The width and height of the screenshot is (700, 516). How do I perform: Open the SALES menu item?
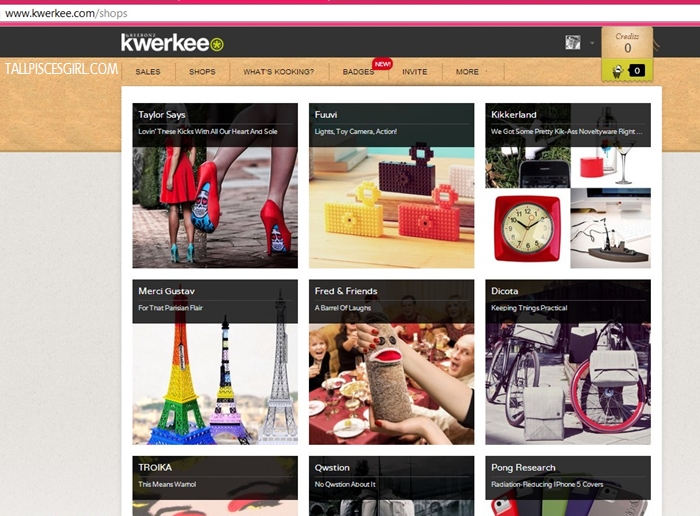(x=148, y=71)
